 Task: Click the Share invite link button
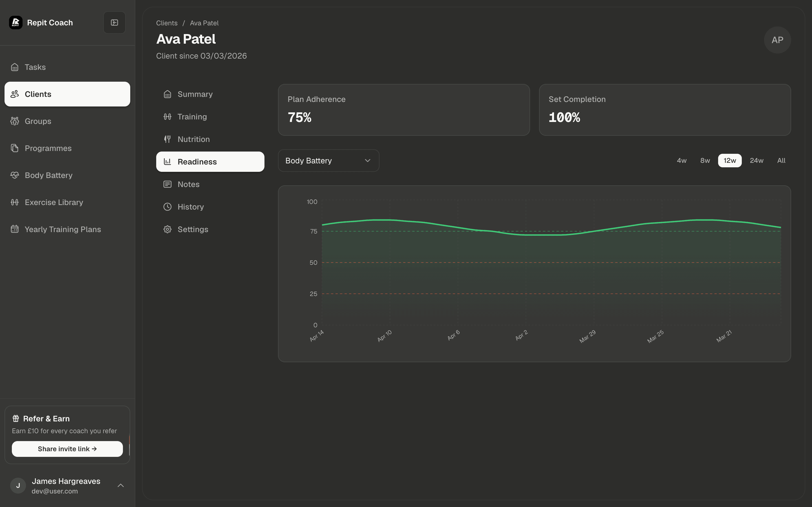[x=67, y=449]
